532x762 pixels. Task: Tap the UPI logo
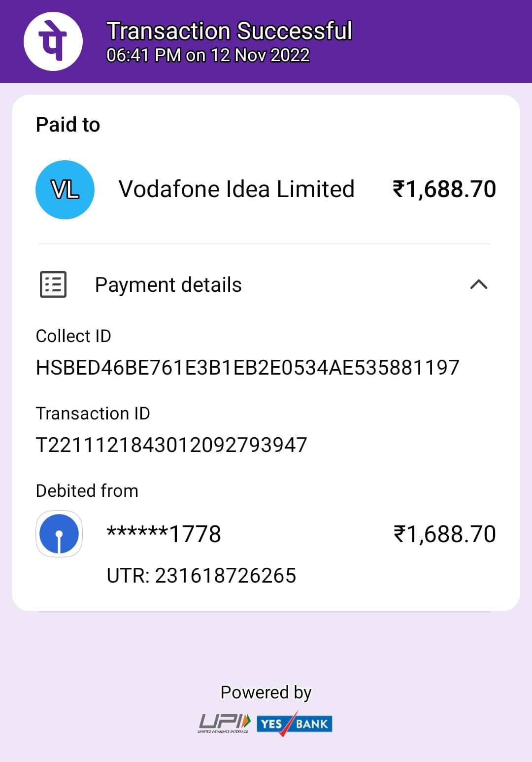[x=224, y=724]
